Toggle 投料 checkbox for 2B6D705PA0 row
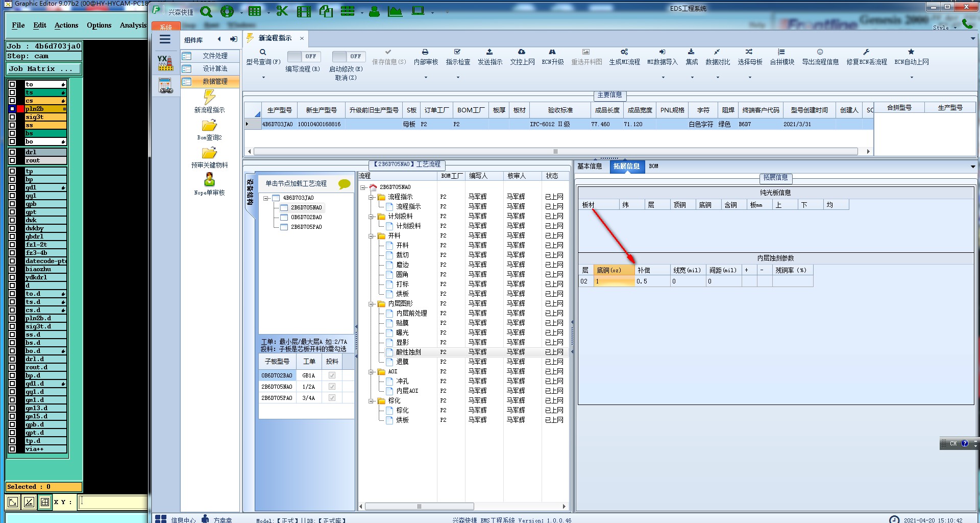The image size is (980, 523). coord(332,398)
